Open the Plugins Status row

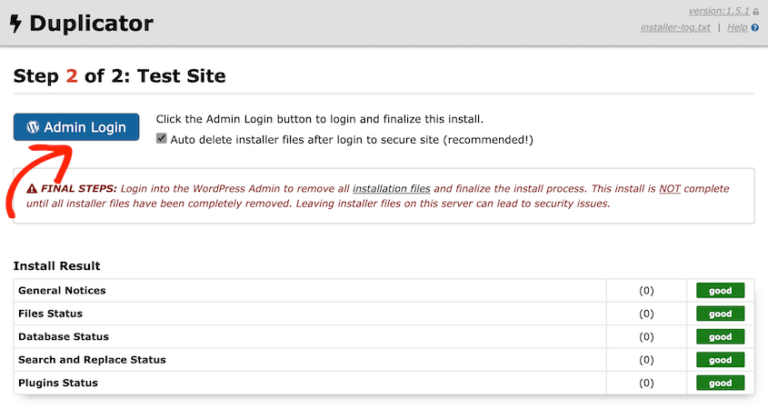(58, 383)
